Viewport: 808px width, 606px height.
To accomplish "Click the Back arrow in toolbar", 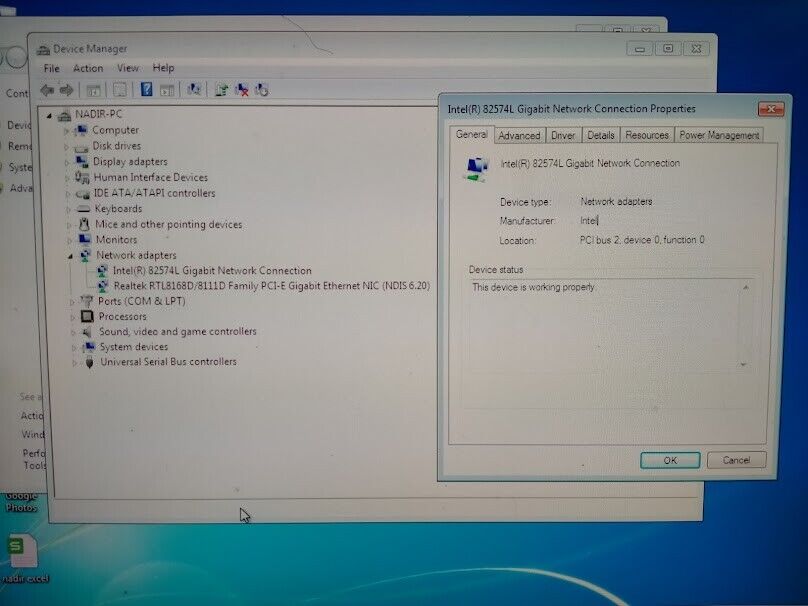I will (x=47, y=90).
